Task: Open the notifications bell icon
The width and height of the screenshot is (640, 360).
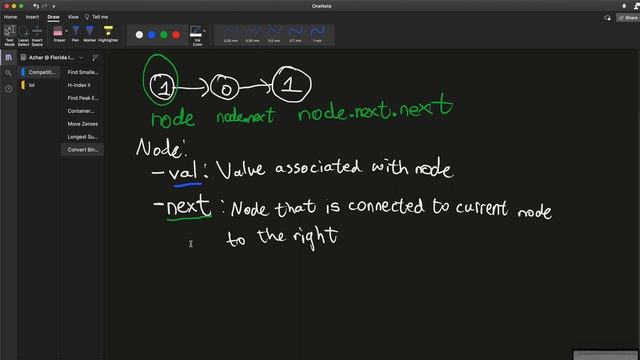Action: (624, 6)
